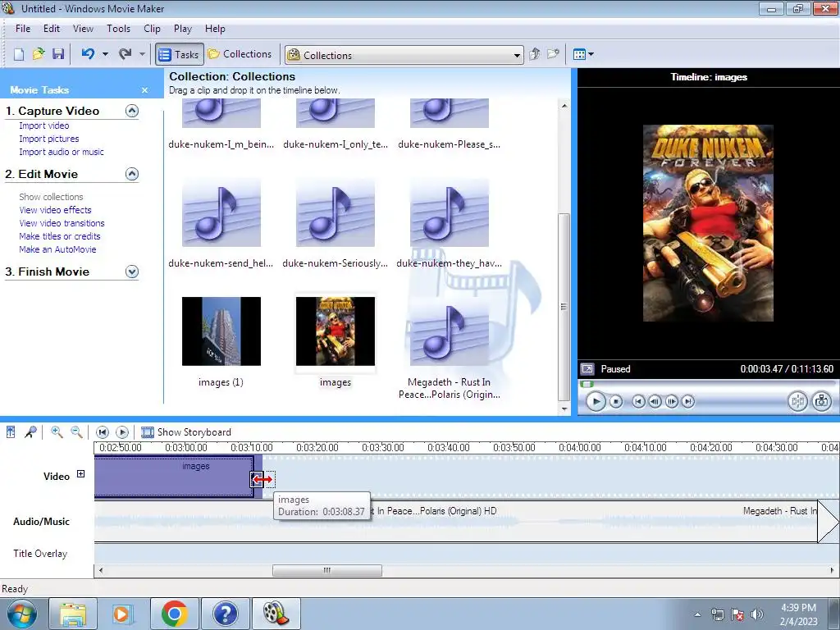This screenshot has height=630, width=840.
Task: Click the Next Frame button
Action: click(x=672, y=401)
